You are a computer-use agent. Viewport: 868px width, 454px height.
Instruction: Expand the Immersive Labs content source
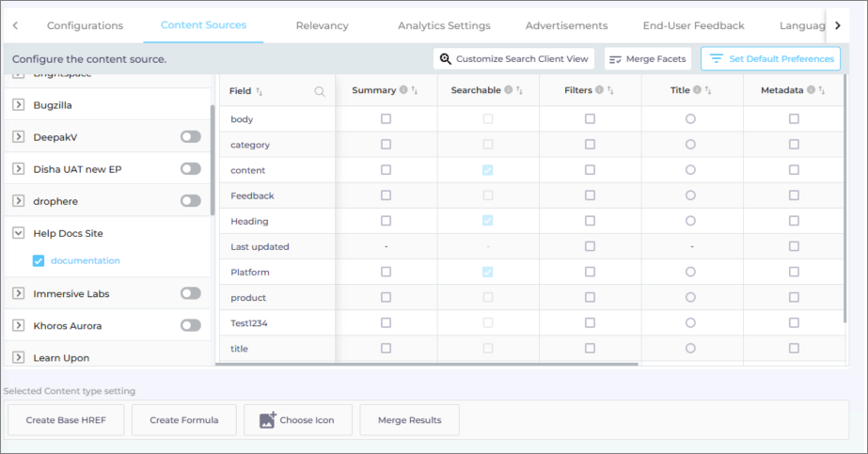coord(18,293)
